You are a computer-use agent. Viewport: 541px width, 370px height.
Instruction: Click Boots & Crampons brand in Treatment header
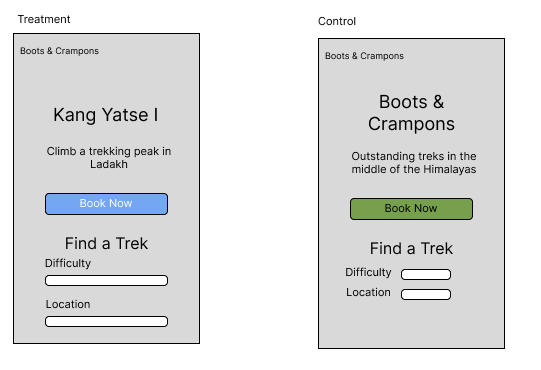[x=59, y=51]
